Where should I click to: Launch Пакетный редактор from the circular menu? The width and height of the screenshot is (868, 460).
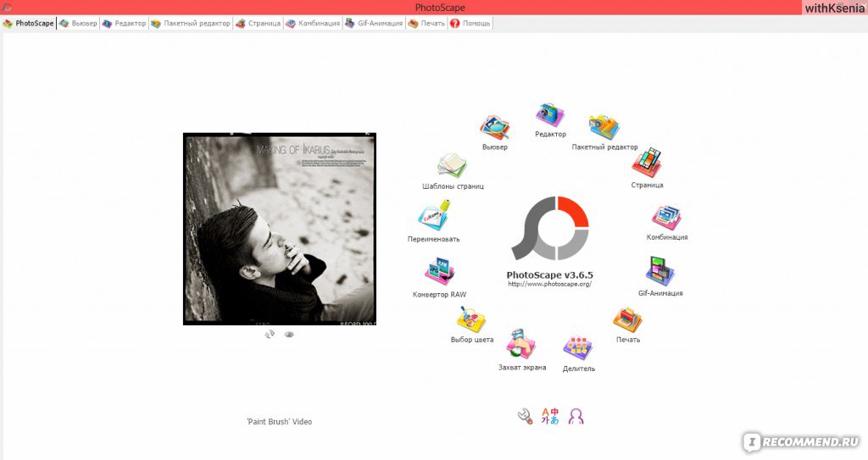pyautogui.click(x=604, y=127)
